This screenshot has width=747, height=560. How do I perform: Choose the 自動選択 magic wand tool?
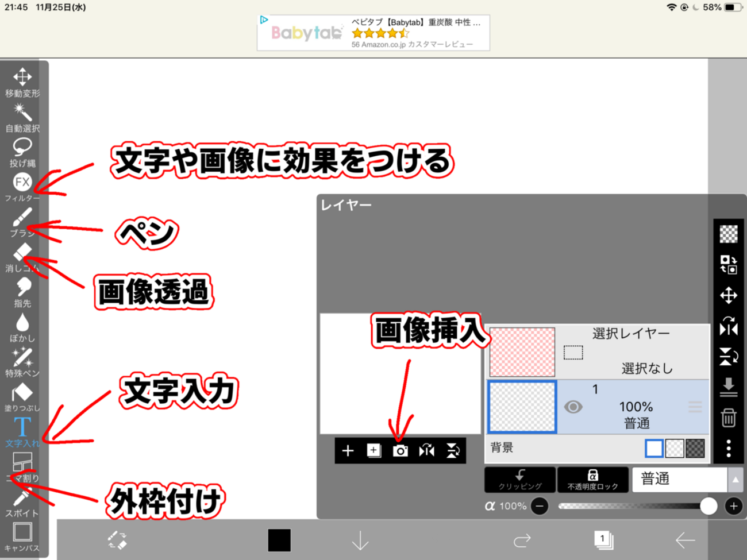pyautogui.click(x=22, y=118)
